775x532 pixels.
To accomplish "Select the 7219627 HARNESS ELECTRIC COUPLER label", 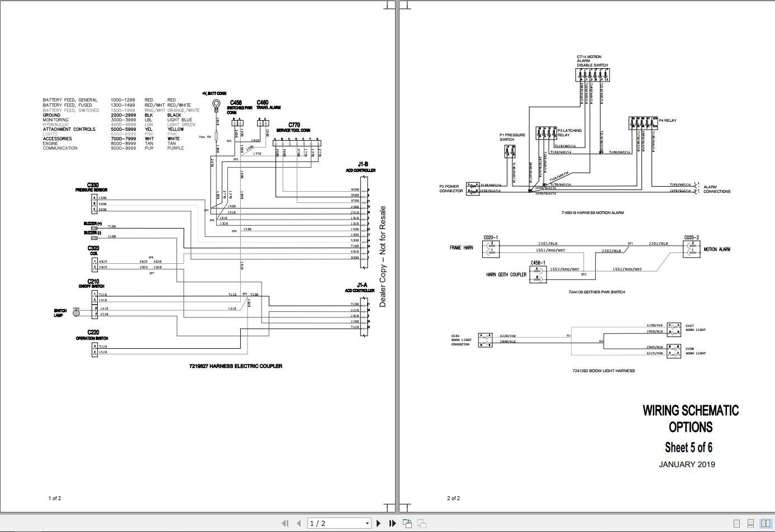I will click(x=235, y=365).
